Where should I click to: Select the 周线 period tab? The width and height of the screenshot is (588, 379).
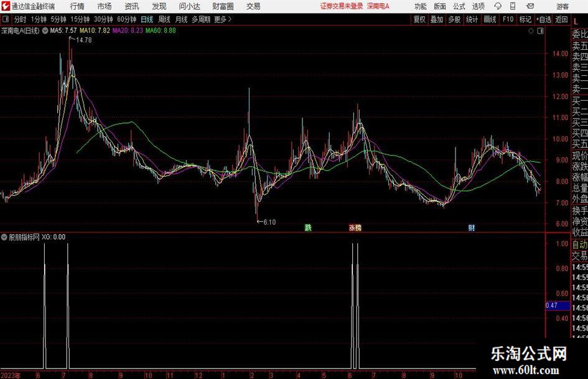coord(164,19)
